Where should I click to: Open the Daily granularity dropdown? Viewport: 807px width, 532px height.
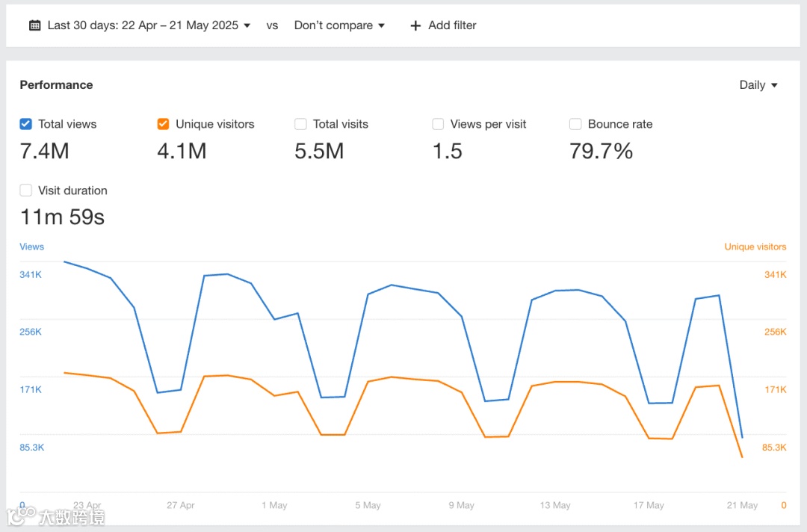(x=752, y=85)
